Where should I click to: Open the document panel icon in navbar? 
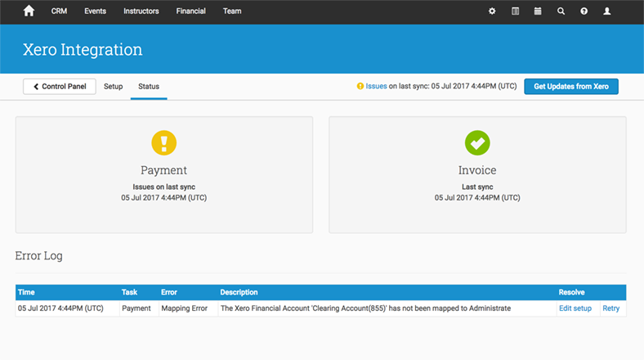pos(515,11)
